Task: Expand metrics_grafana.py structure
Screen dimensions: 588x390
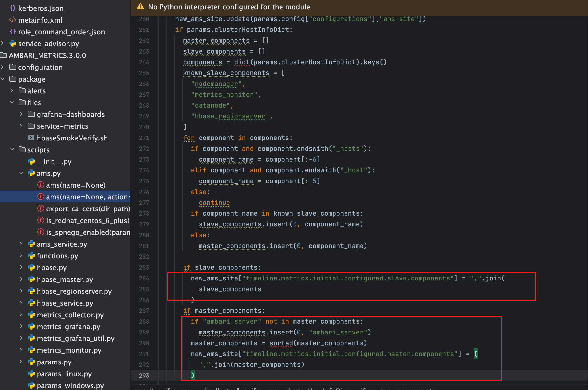Action: click(x=21, y=327)
